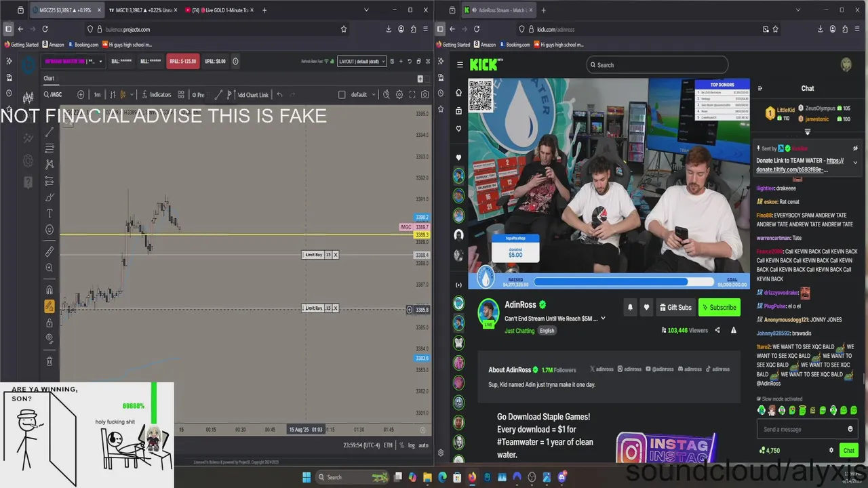Viewport: 868px width, 488px height.
Task: Open chart settings gear icon
Action: pos(399,95)
